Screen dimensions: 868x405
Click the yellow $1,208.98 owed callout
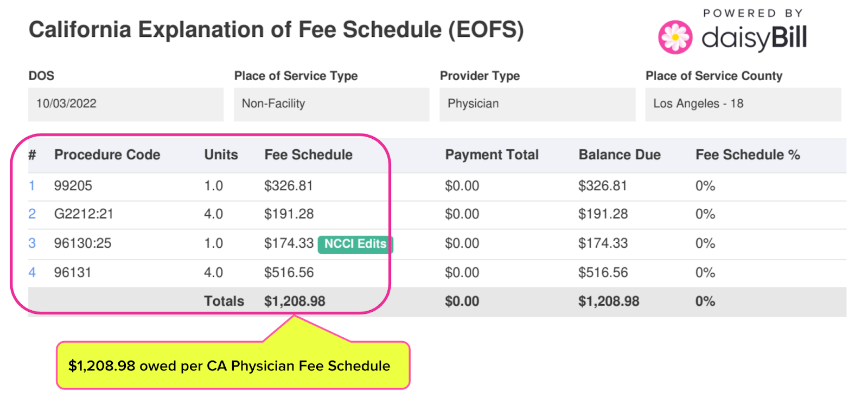tap(233, 365)
